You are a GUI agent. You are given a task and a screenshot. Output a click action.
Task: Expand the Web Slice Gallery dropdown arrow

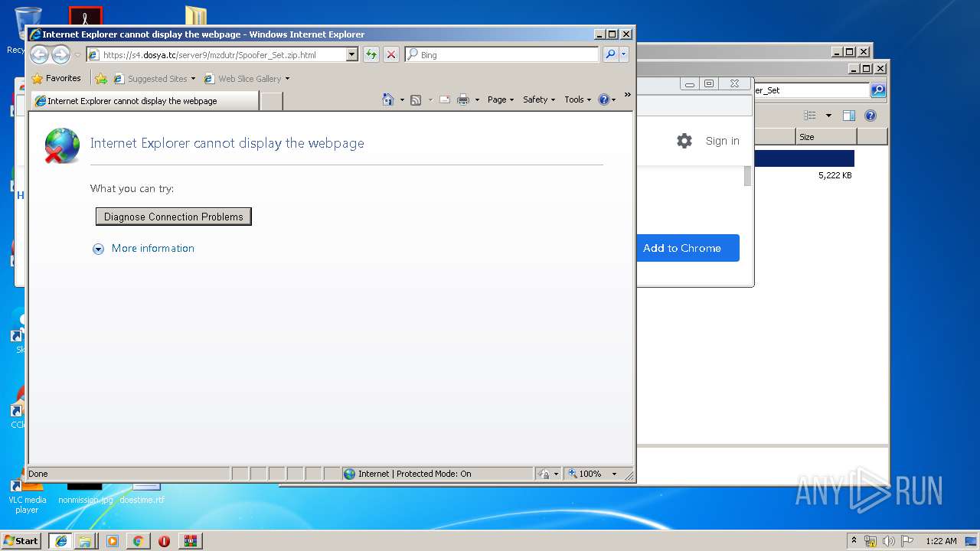coord(287,79)
